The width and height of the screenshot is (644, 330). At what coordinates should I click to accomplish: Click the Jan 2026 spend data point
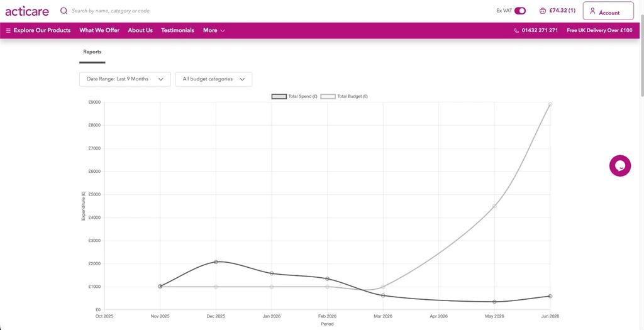point(272,273)
